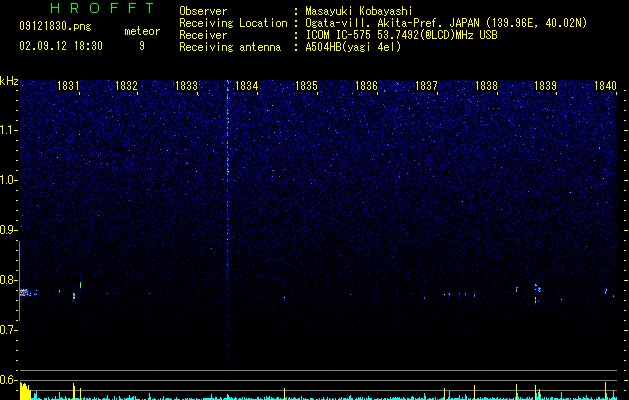The width and height of the screenshot is (629, 400).
Task: Click the 1834 time marker
Action: click(246, 86)
